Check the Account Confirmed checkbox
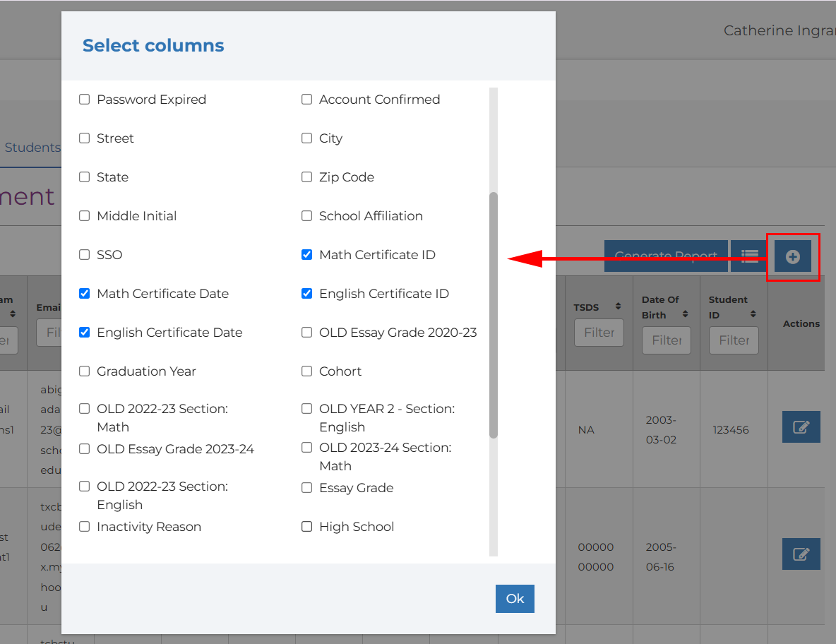 [x=306, y=99]
